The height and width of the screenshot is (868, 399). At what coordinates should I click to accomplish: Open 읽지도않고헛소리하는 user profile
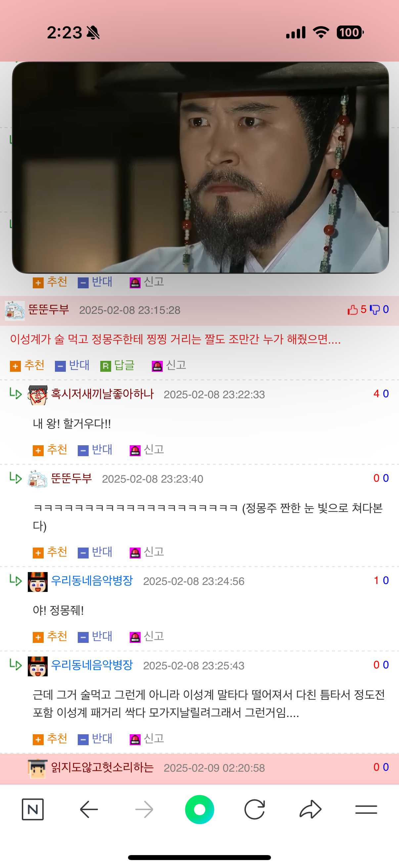coord(102,767)
